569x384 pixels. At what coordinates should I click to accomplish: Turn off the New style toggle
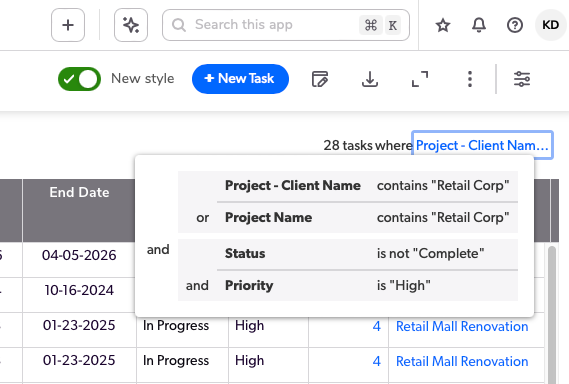click(79, 79)
